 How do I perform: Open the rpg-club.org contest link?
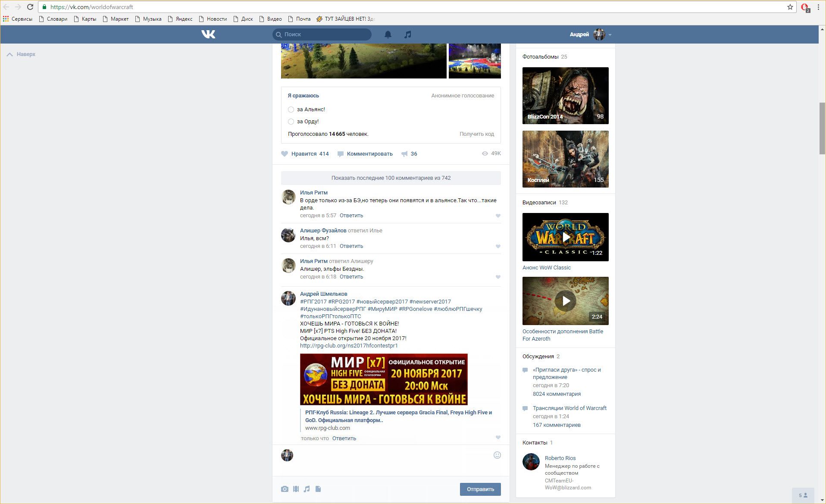(349, 346)
